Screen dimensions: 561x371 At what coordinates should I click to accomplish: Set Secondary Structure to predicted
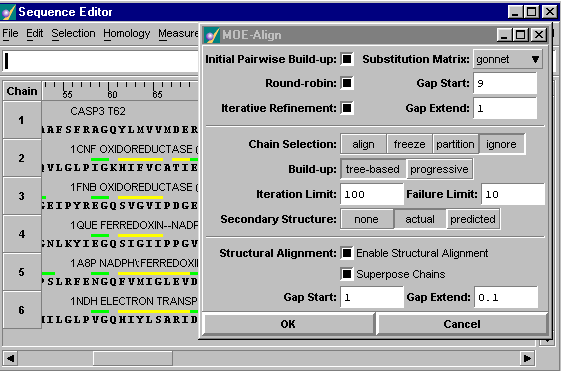[x=473, y=219]
